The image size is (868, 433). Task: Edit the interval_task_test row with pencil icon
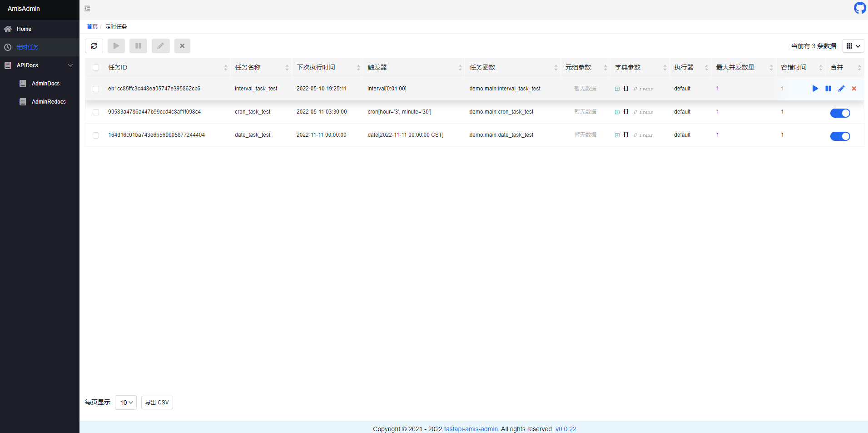841,89
